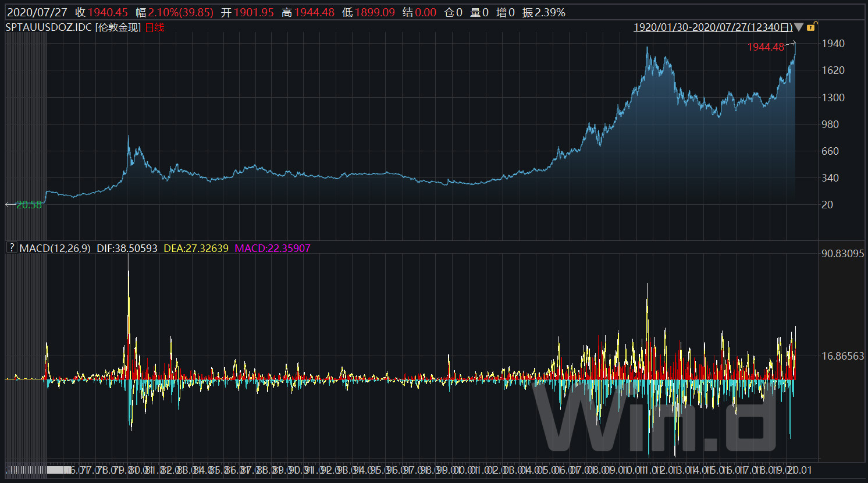The width and height of the screenshot is (868, 483).
Task: Click the red 1944.48 peak marker on chart
Action: (766, 47)
